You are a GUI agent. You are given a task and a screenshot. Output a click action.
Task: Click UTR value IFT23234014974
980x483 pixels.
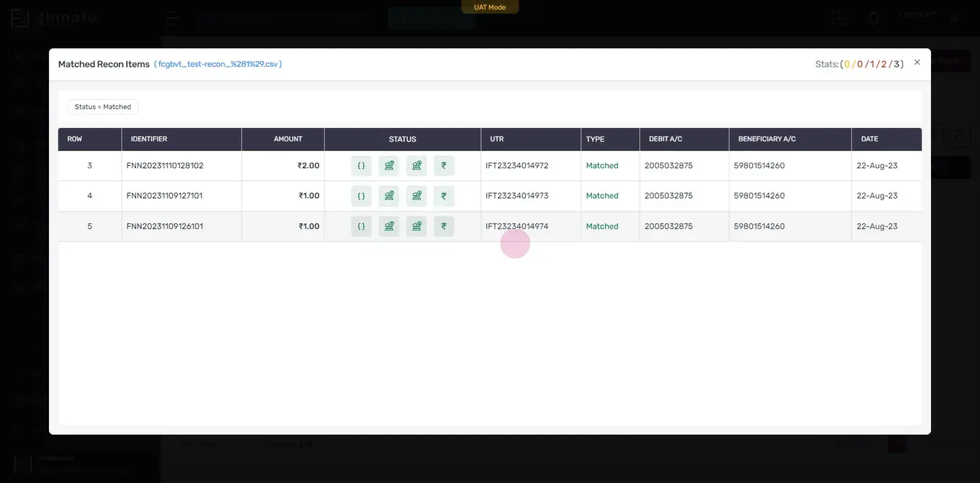pos(517,227)
